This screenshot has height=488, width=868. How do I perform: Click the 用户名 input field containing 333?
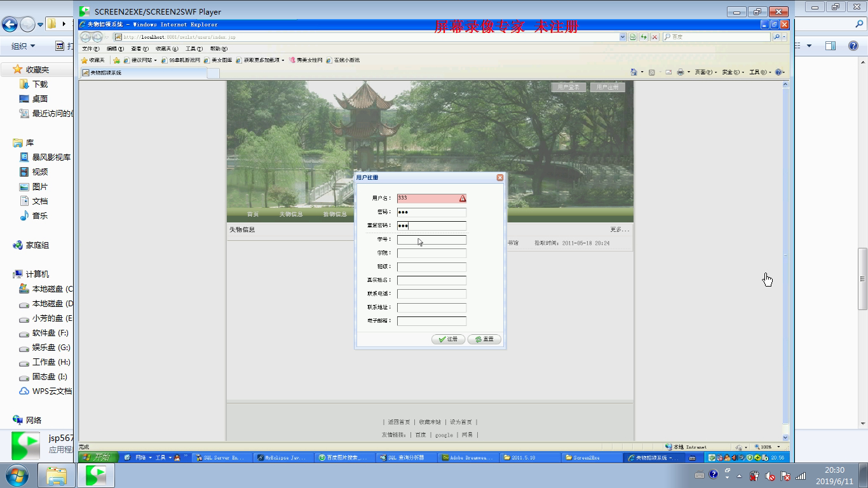pyautogui.click(x=431, y=198)
